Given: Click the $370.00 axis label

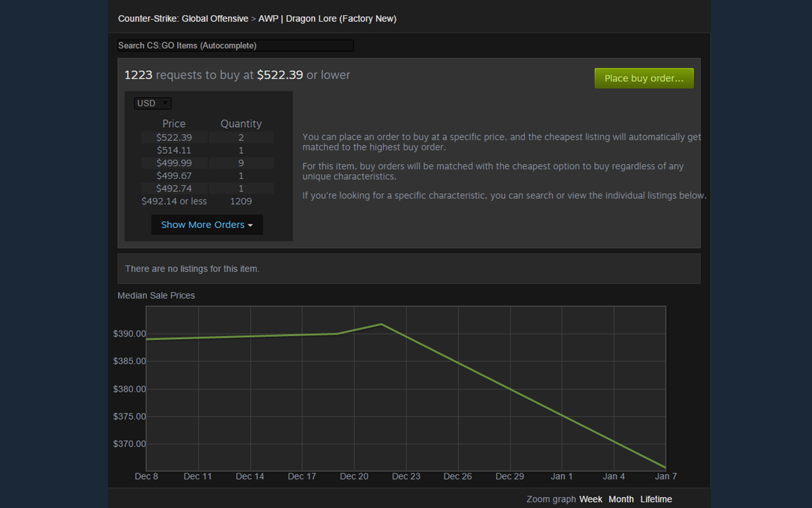Looking at the screenshot, I should coord(129,444).
